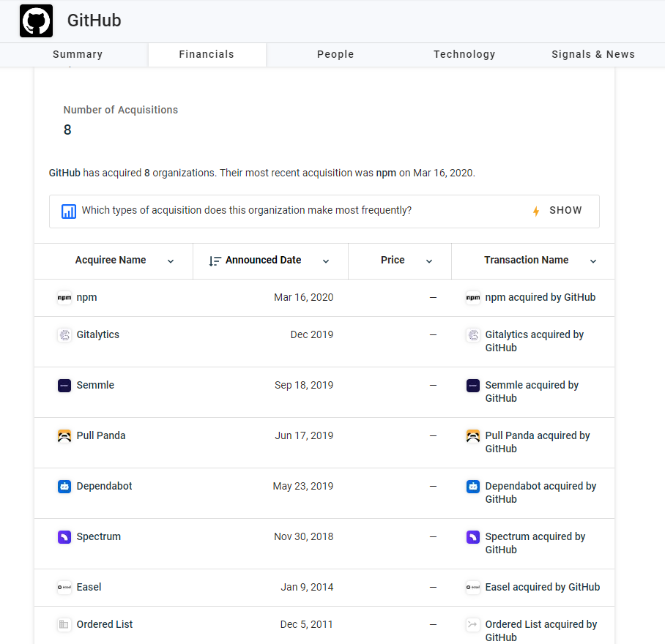Open the Ordered List acquiree link
Image resolution: width=665 pixels, height=644 pixels.
click(104, 624)
